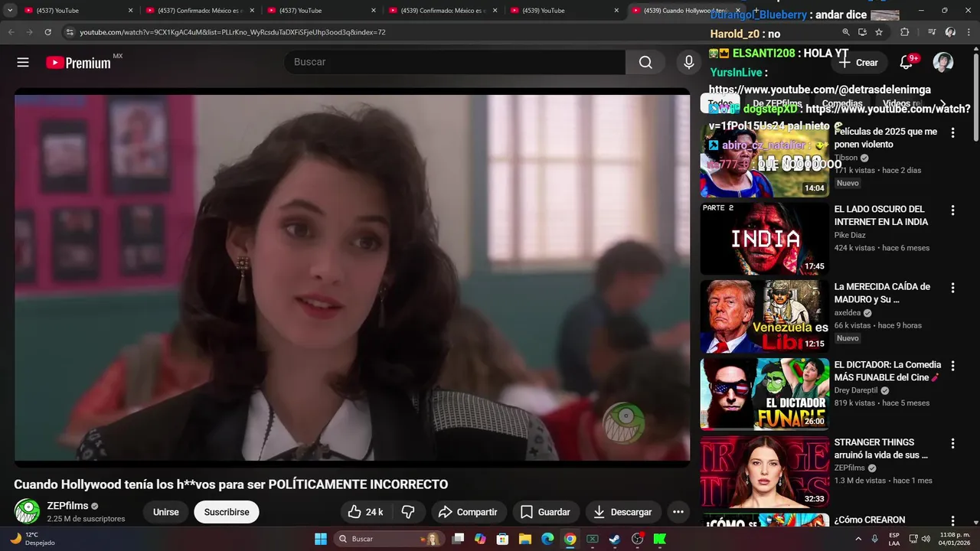This screenshot has width=980, height=551.
Task: Expand more video actions ellipsis
Action: coord(678,512)
